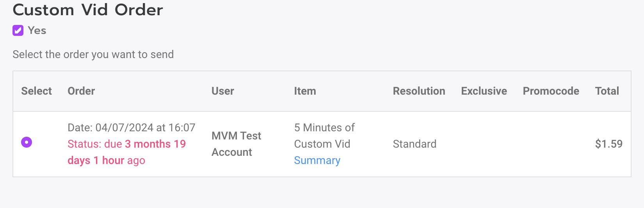This screenshot has width=644, height=208.
Task: Click the User column header
Action: point(223,91)
